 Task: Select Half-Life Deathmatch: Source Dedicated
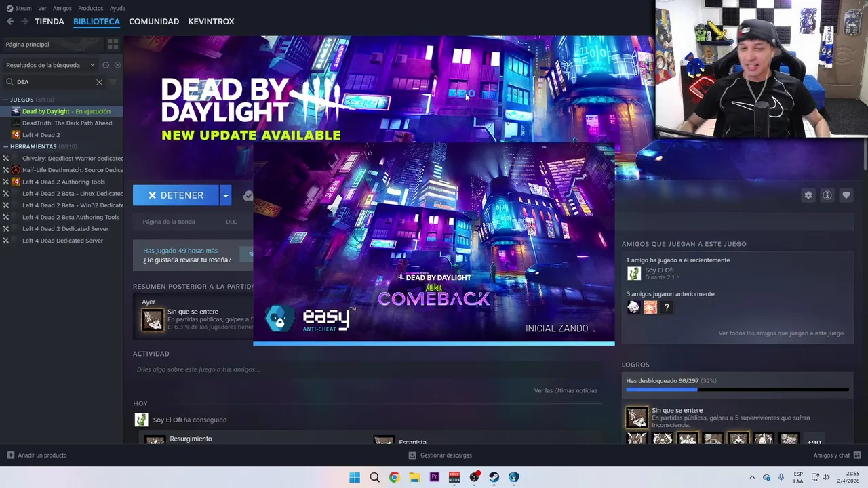click(61, 170)
